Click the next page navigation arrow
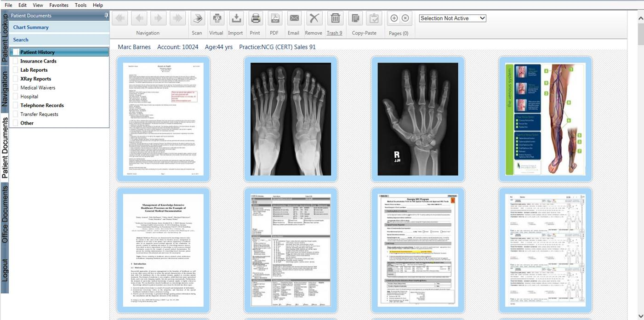Viewport: 644px width, 320px height. click(158, 18)
